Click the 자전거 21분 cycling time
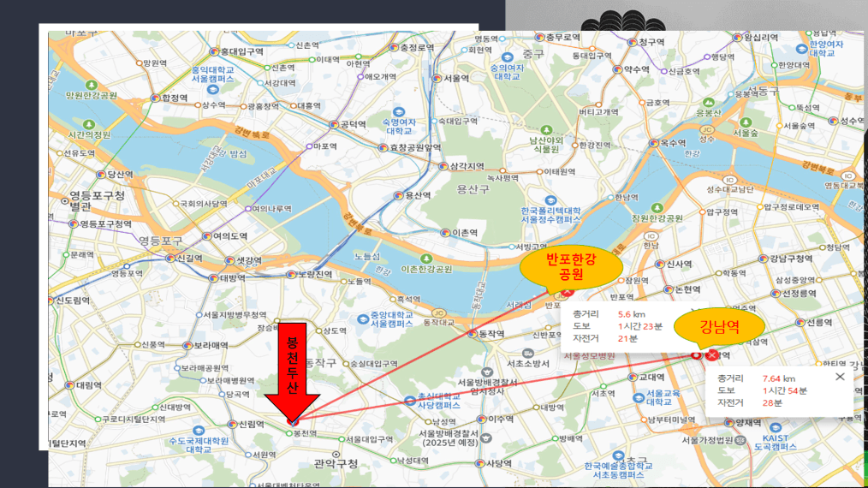 click(x=627, y=338)
